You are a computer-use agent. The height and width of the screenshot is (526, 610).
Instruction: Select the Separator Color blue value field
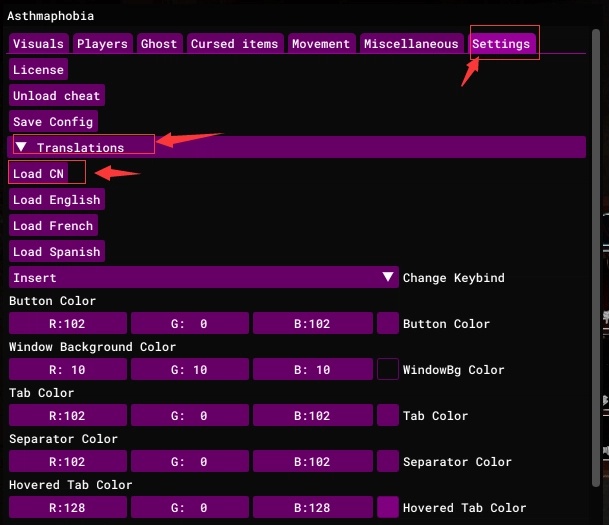click(x=311, y=462)
